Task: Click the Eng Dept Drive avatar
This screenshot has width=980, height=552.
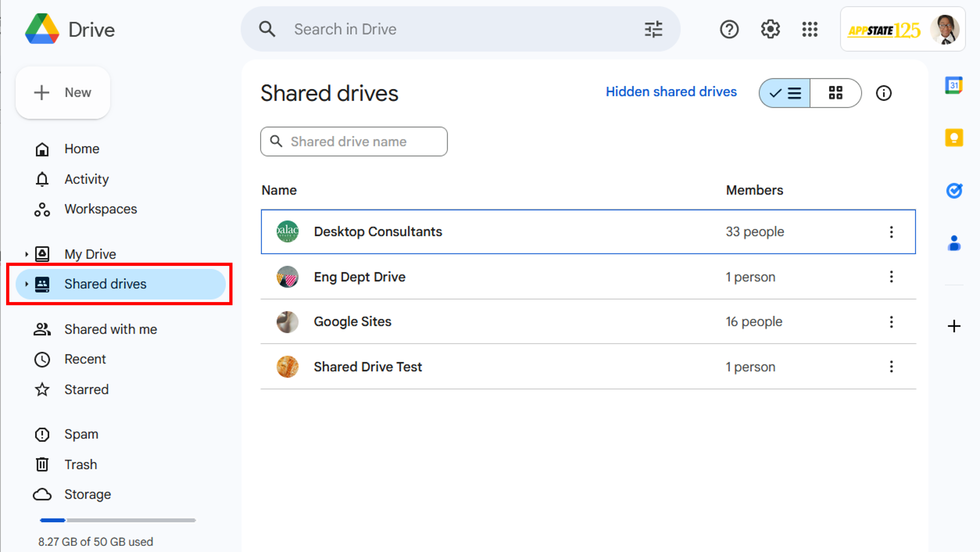Action: 287,277
